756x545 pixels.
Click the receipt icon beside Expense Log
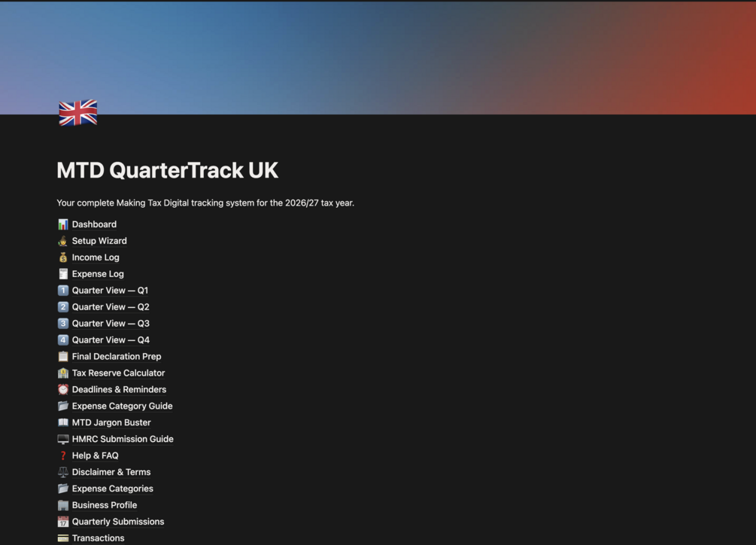pyautogui.click(x=63, y=274)
